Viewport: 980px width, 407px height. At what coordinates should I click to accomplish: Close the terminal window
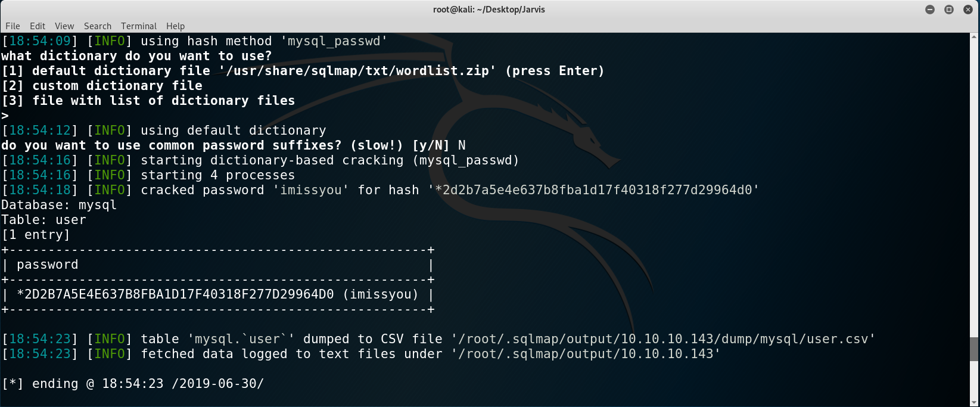coord(968,10)
